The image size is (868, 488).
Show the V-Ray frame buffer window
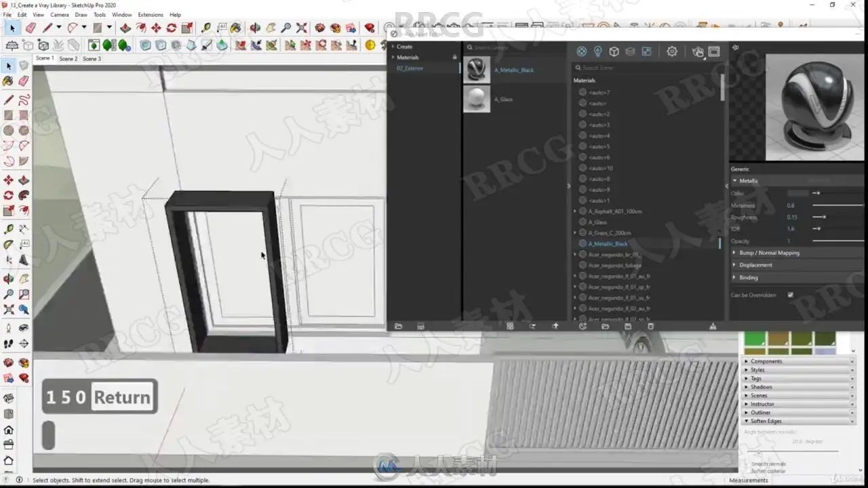714,52
